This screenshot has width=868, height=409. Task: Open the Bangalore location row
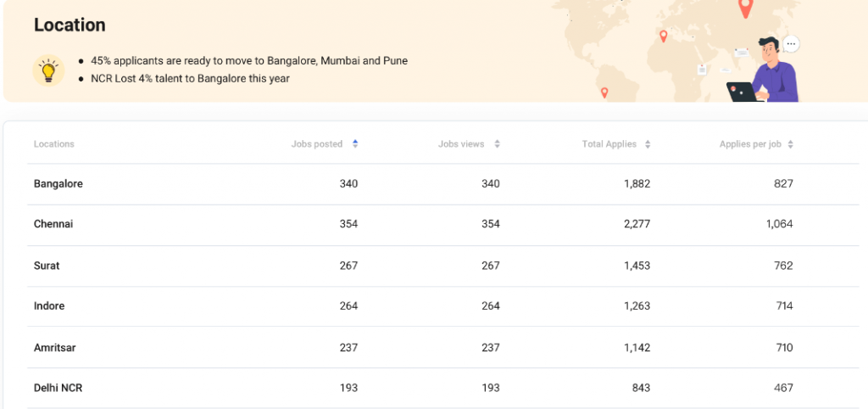click(442, 184)
